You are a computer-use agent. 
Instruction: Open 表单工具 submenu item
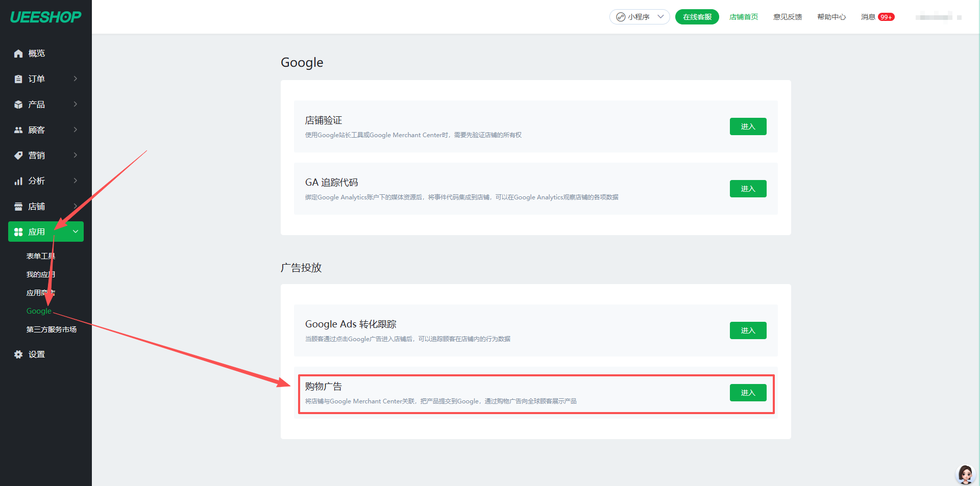pyautogui.click(x=41, y=256)
